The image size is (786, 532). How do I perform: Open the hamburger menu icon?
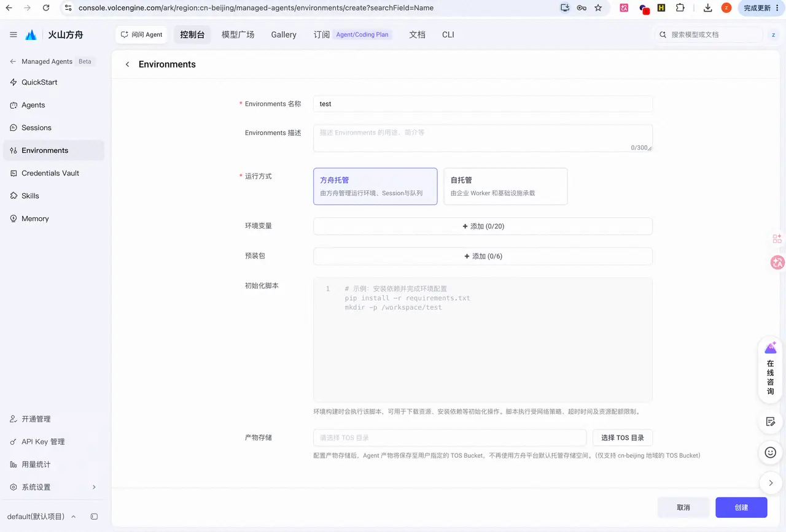(x=14, y=35)
